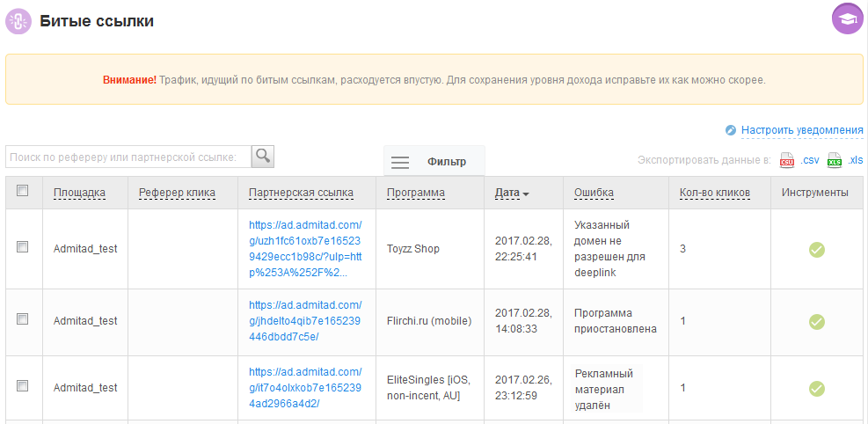Viewport: 868px width, 424px height.
Task: Click the search magnifier button
Action: pos(263,157)
